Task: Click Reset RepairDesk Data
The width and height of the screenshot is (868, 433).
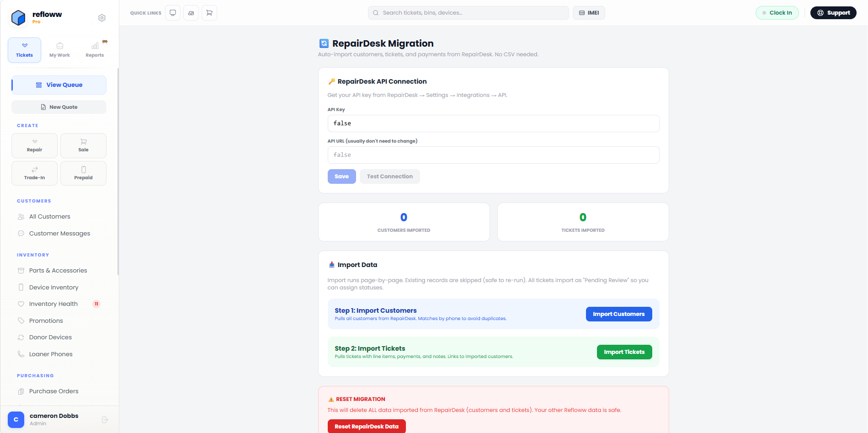Action: [x=367, y=426]
